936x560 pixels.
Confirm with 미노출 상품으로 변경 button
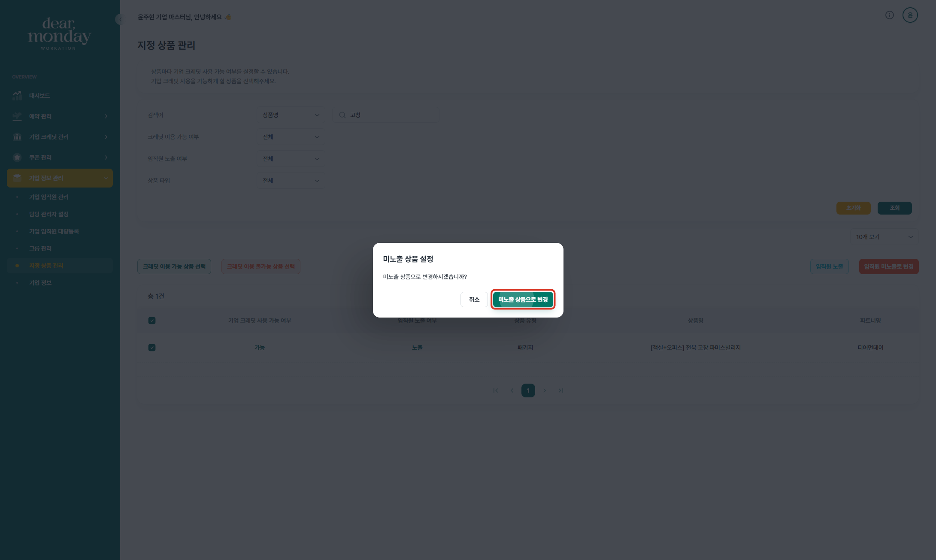(x=523, y=300)
